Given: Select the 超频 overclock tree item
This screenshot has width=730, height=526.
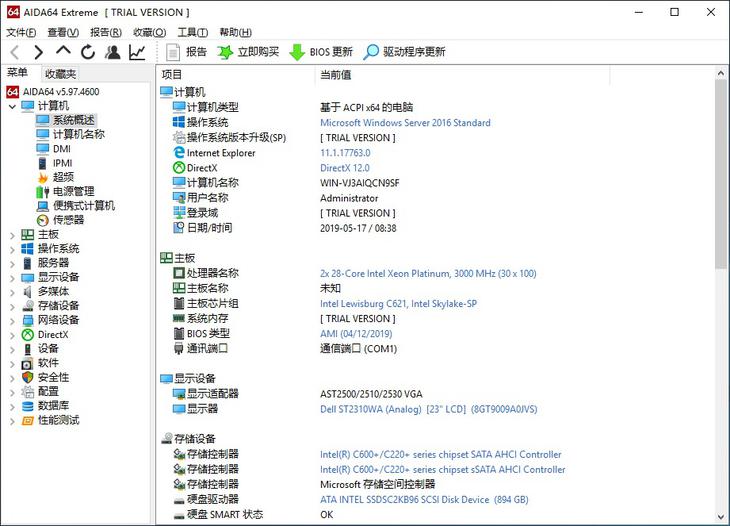Looking at the screenshot, I should pyautogui.click(x=63, y=177).
